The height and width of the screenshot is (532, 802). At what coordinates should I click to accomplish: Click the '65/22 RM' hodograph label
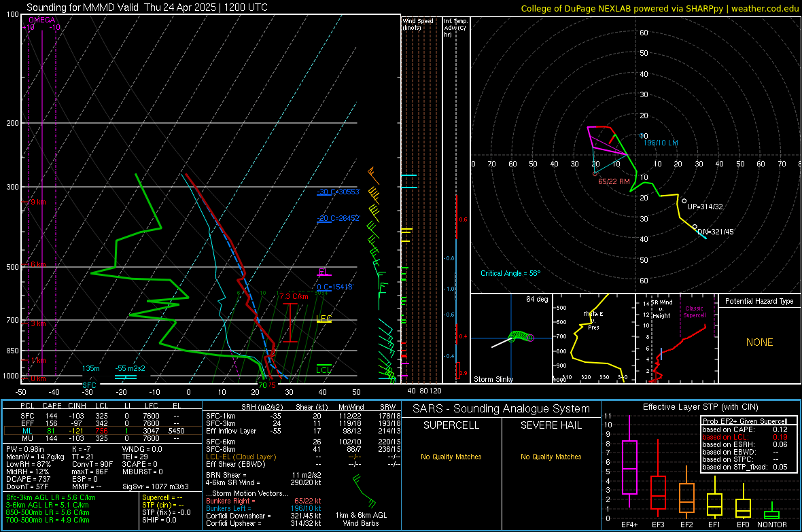[614, 181]
